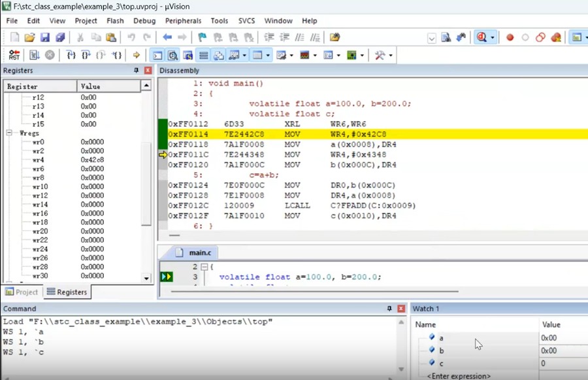The width and height of the screenshot is (588, 380).
Task: Click the Run to Cursor Line icon
Action: 116,56
